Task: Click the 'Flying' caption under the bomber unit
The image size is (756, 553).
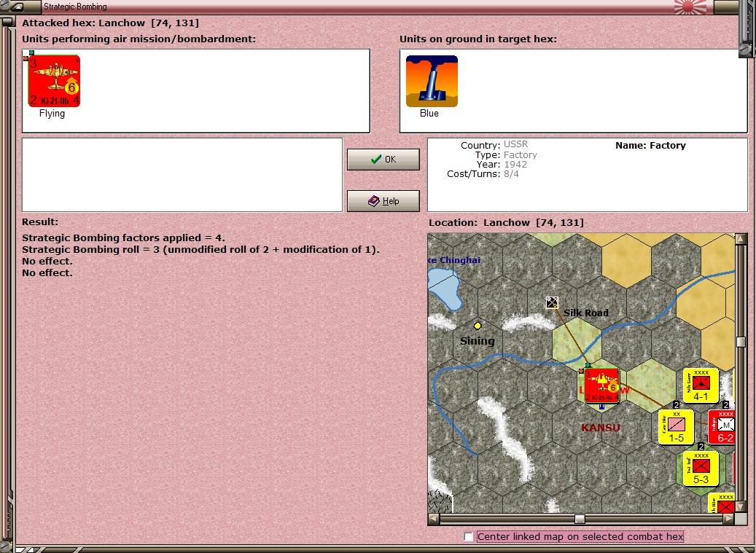Action: pos(52,114)
